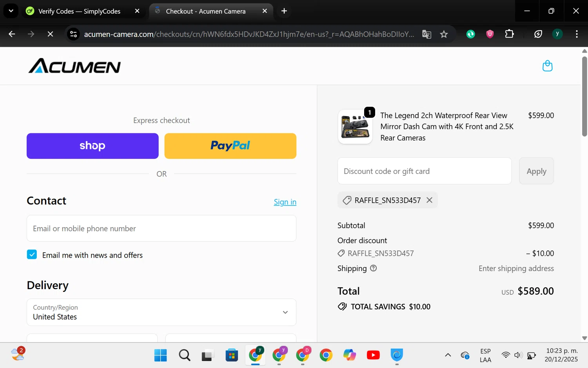Open the uBlock shield extension icon
This screenshot has height=368, width=588.
coord(490,34)
